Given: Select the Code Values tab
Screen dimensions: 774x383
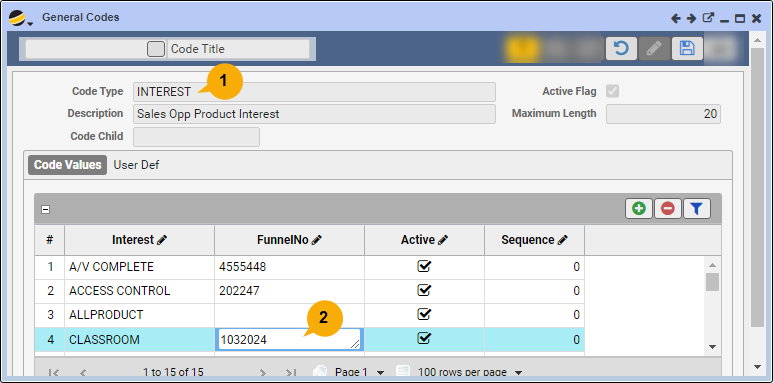Looking at the screenshot, I should [x=68, y=165].
